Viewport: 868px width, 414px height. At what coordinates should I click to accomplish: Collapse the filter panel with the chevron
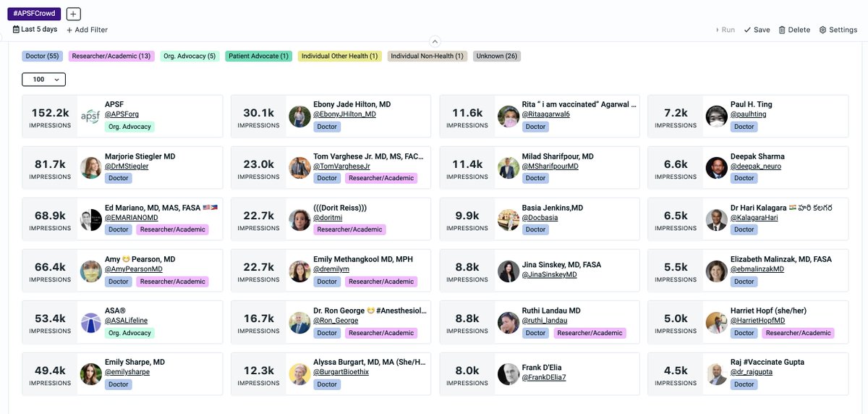434,41
